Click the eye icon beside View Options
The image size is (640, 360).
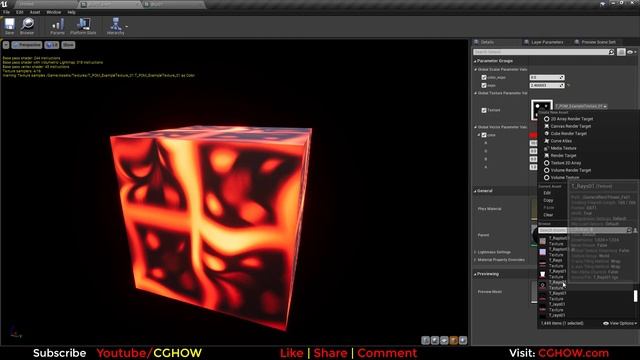pyautogui.click(x=606, y=323)
